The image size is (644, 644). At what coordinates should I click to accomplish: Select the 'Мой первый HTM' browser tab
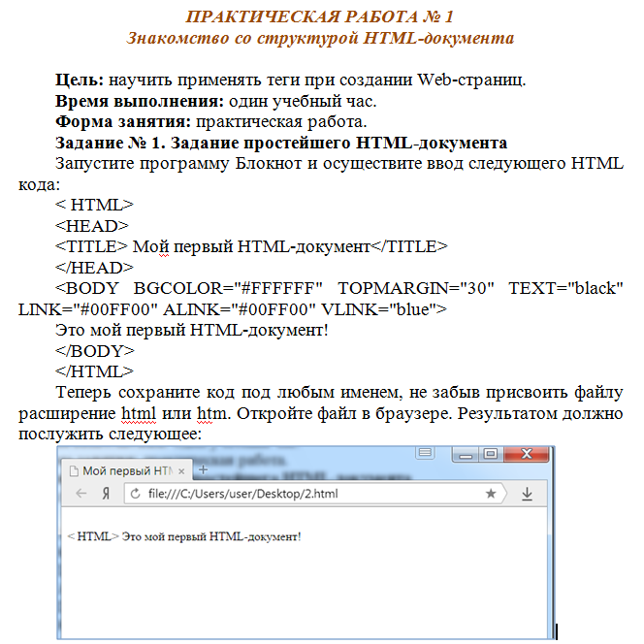[x=127, y=470]
